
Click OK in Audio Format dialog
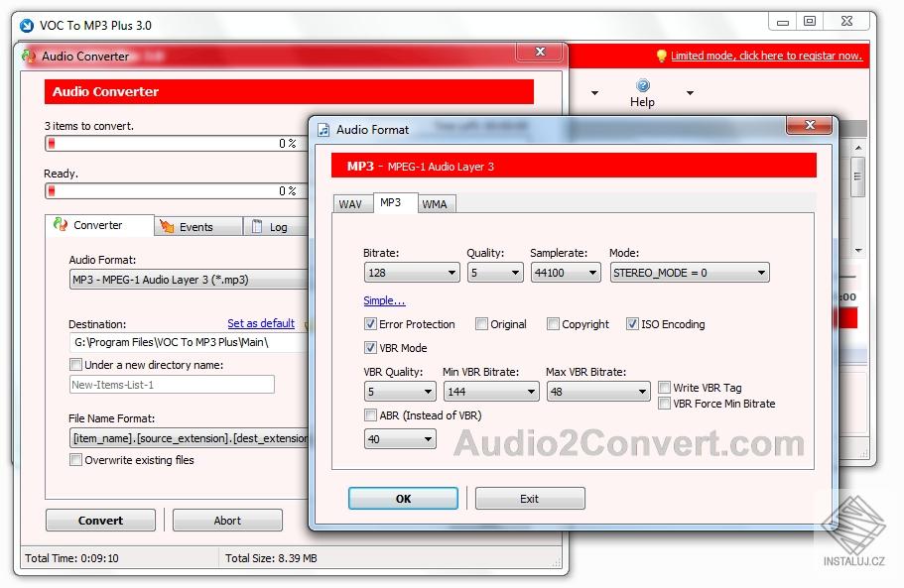point(403,499)
